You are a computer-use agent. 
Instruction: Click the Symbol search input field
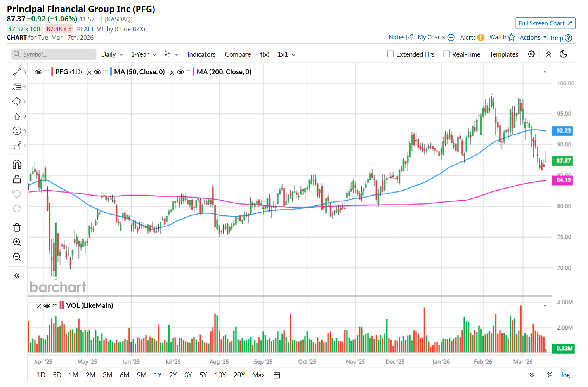(x=54, y=54)
